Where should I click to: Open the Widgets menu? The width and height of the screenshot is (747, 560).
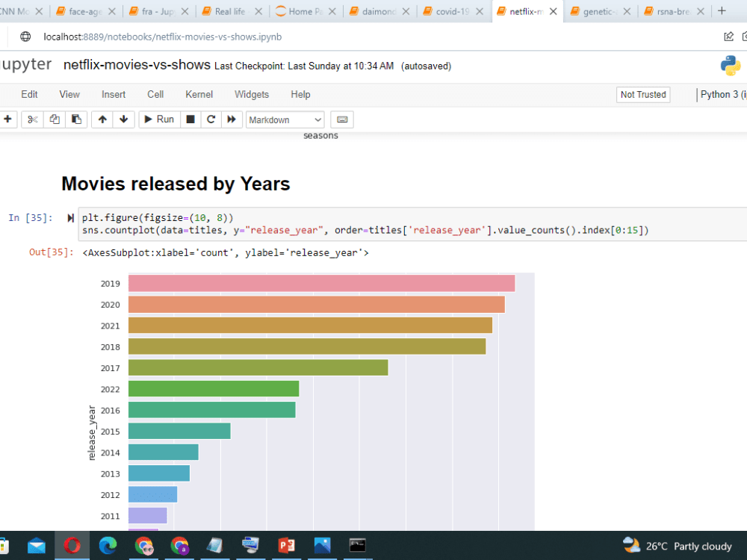[251, 94]
